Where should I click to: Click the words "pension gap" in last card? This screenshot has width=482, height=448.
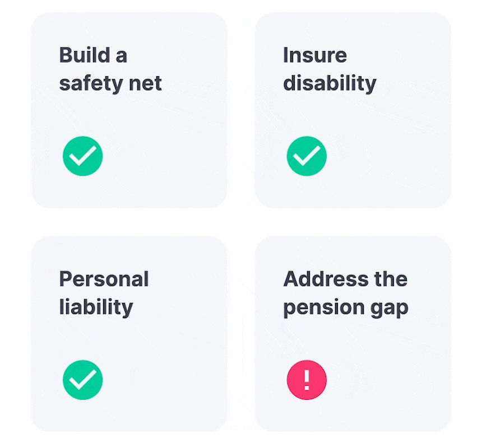click(x=345, y=308)
